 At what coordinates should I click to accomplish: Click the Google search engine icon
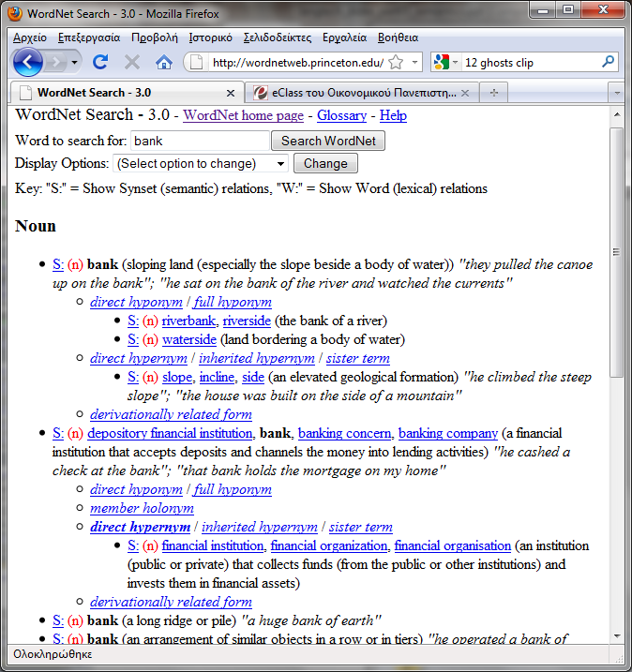coord(442,63)
